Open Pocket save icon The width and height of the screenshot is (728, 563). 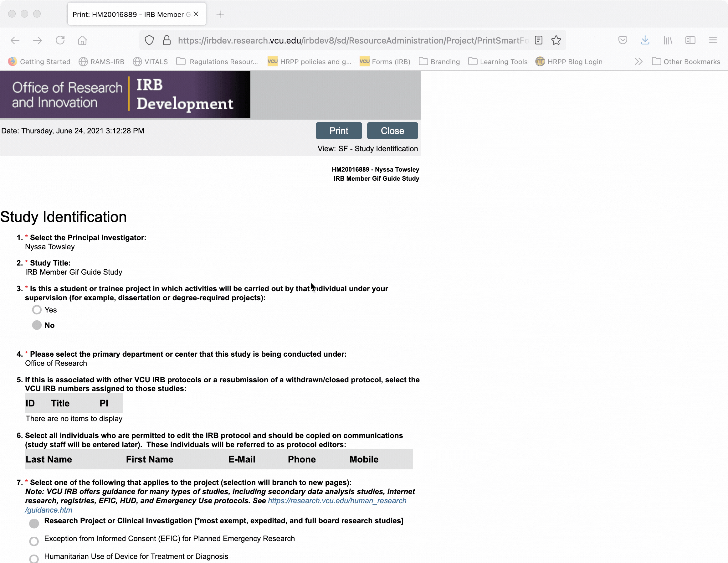click(622, 40)
